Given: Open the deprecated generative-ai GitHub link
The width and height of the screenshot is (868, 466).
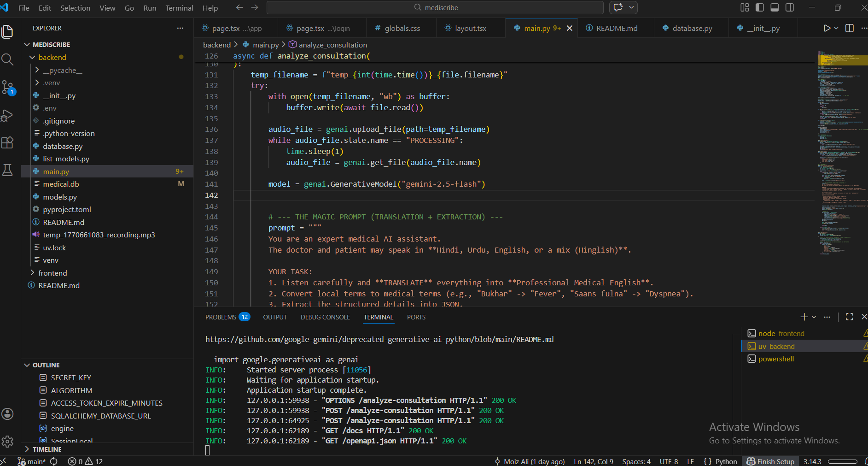Looking at the screenshot, I should (x=379, y=339).
